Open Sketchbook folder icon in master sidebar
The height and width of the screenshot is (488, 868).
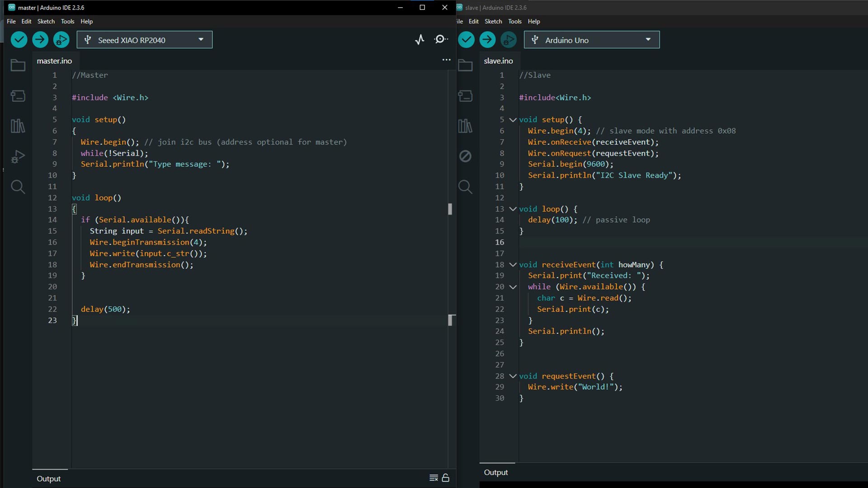coord(18,66)
